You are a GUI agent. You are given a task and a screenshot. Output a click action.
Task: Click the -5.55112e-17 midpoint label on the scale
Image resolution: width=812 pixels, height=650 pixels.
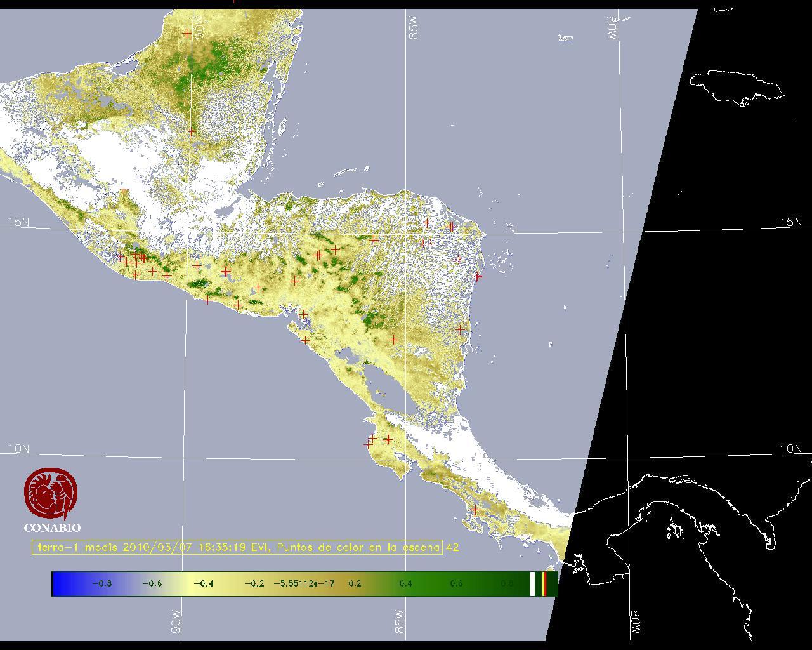304,584
